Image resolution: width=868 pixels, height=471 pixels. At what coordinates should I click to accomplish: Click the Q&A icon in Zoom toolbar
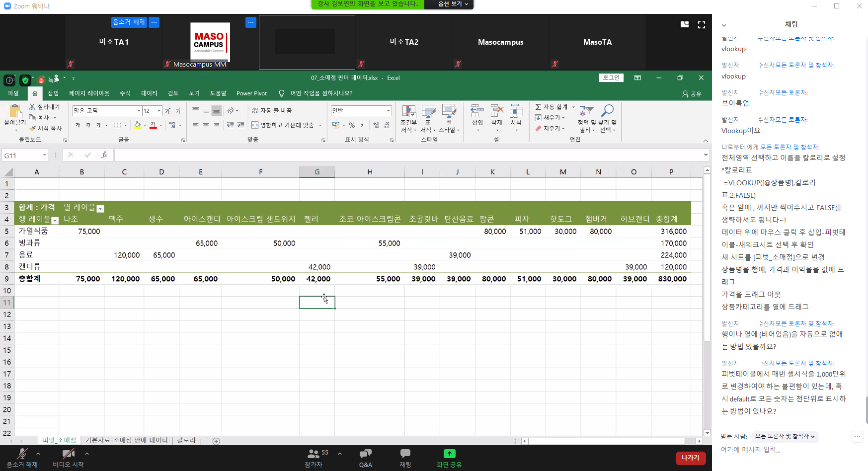pyautogui.click(x=365, y=454)
